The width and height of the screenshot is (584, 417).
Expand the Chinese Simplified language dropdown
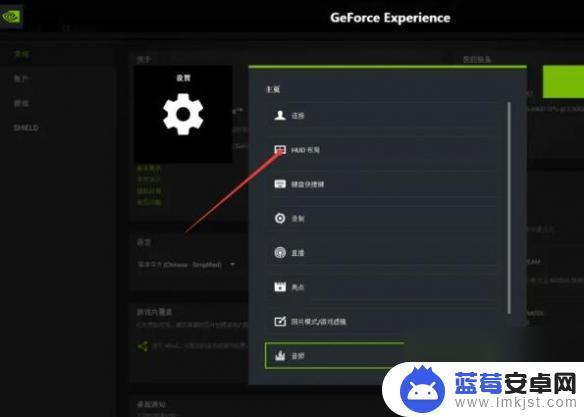tap(186, 264)
